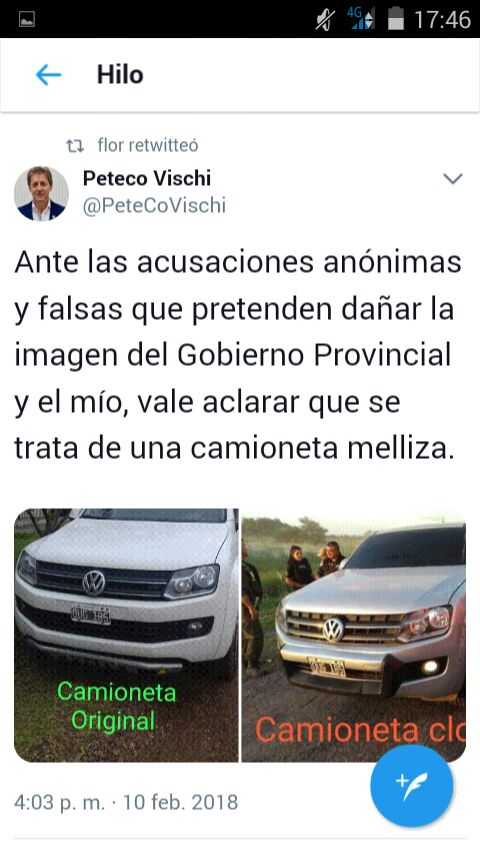Tap the image notification icon in status bar
The height and width of the screenshot is (854, 480).
click(x=27, y=20)
